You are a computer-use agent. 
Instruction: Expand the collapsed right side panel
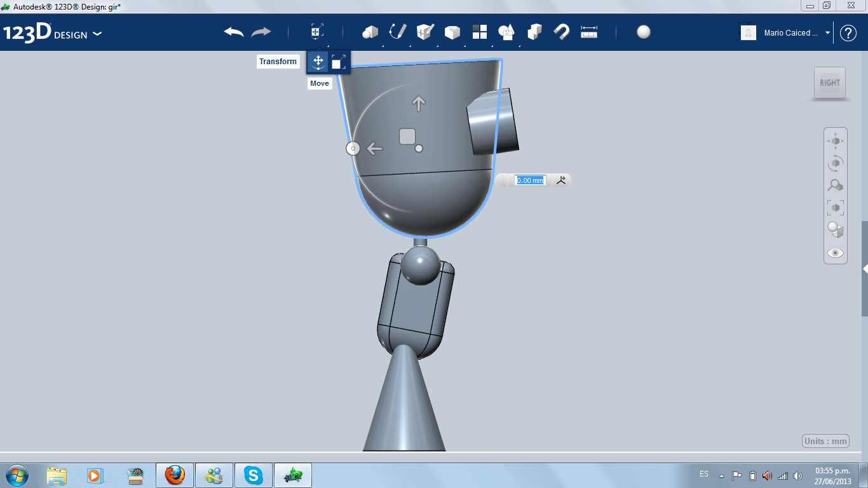tap(865, 269)
